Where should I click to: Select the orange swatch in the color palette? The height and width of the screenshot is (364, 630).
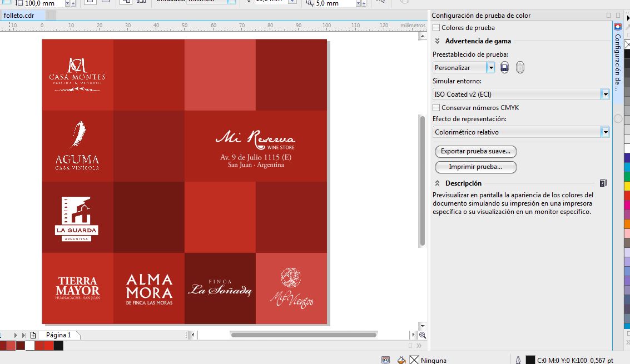(627, 223)
